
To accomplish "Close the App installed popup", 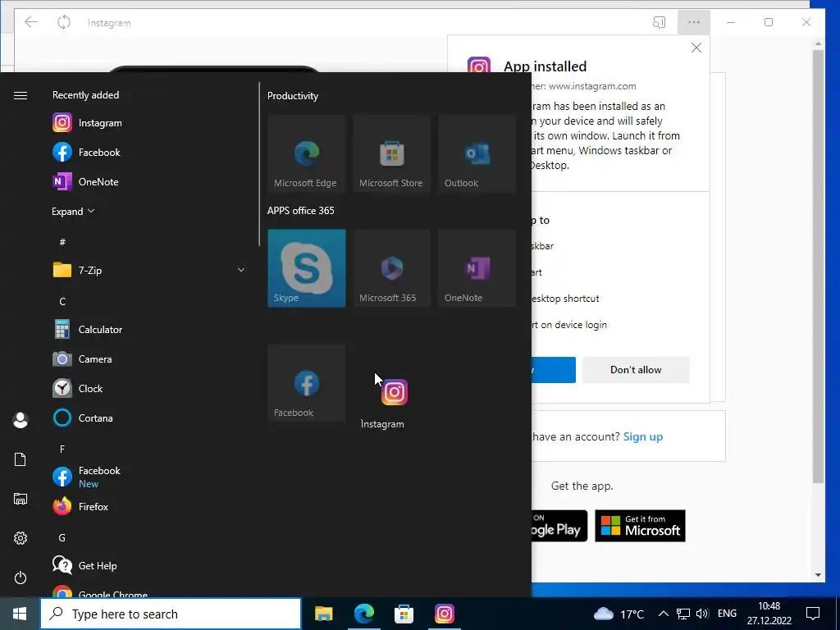I will tap(696, 48).
